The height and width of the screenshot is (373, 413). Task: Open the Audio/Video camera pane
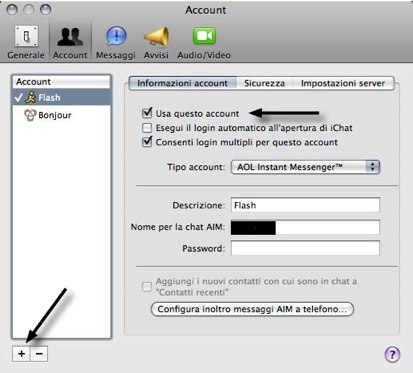204,42
